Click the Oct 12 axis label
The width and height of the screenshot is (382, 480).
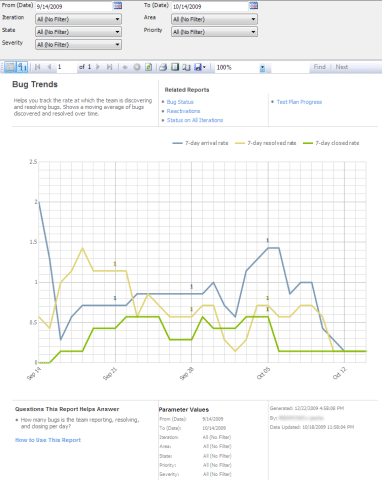[x=340, y=373]
